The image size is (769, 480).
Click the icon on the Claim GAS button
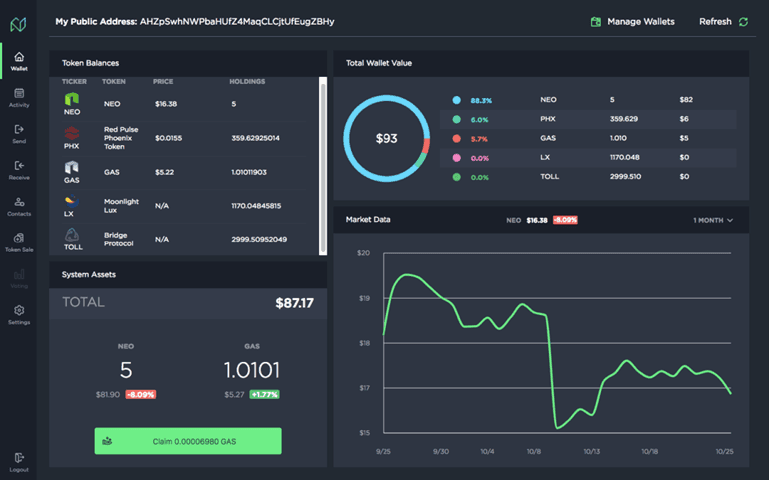point(107,441)
